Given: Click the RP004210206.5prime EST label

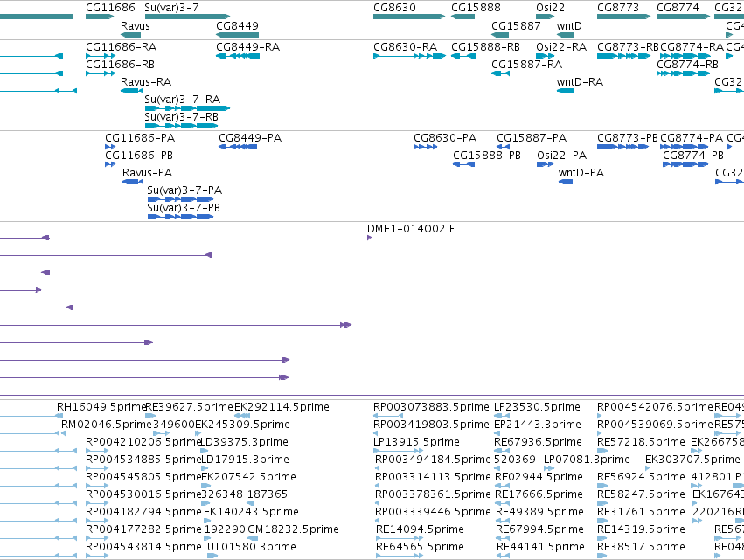Looking at the screenshot, I should [x=143, y=442].
